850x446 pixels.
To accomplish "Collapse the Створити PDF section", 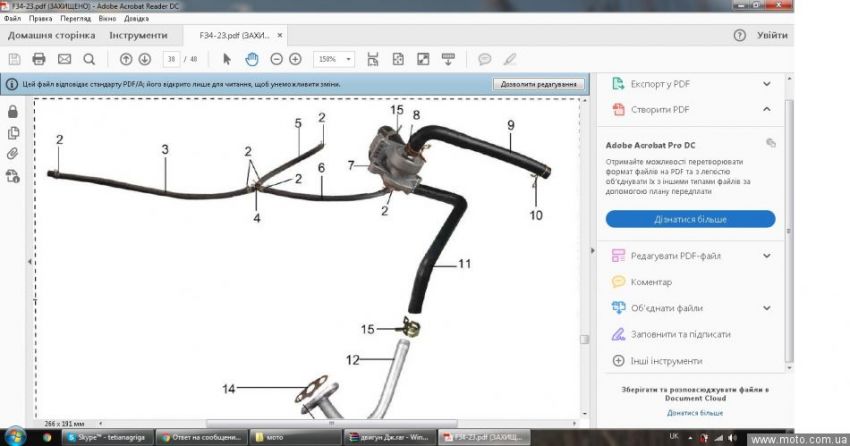I will pos(766,109).
